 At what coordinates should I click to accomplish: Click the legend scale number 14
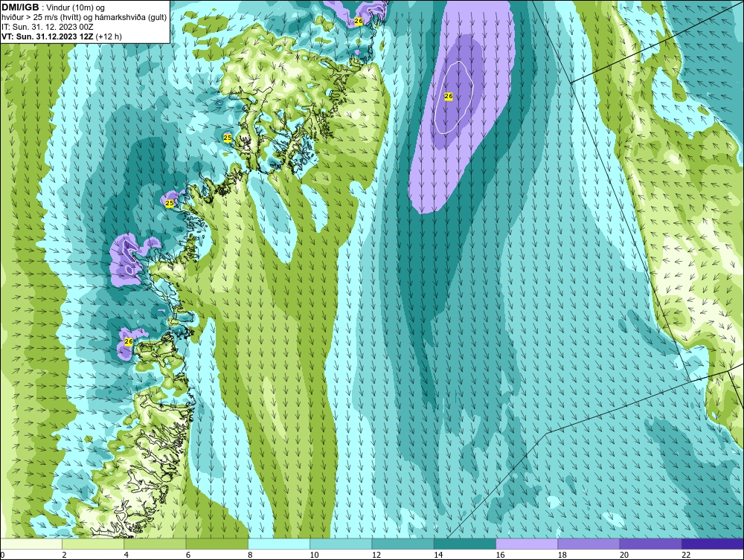coord(438,556)
